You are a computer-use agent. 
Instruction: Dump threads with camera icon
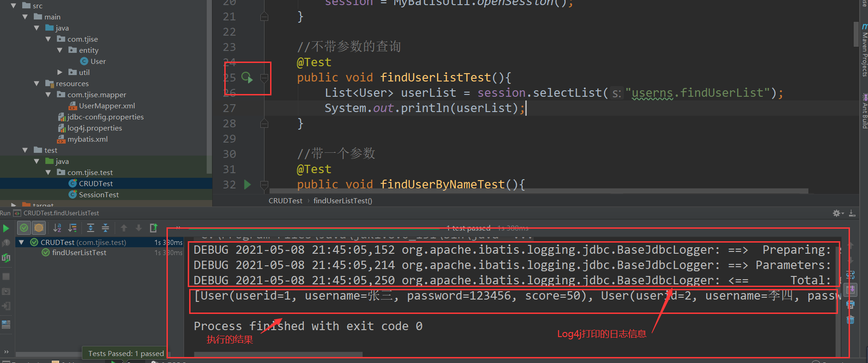6,291
